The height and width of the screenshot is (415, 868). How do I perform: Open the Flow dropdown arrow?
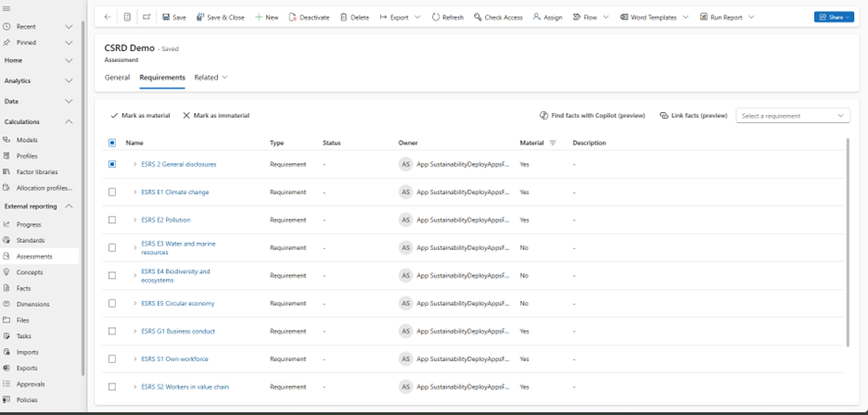pyautogui.click(x=606, y=18)
